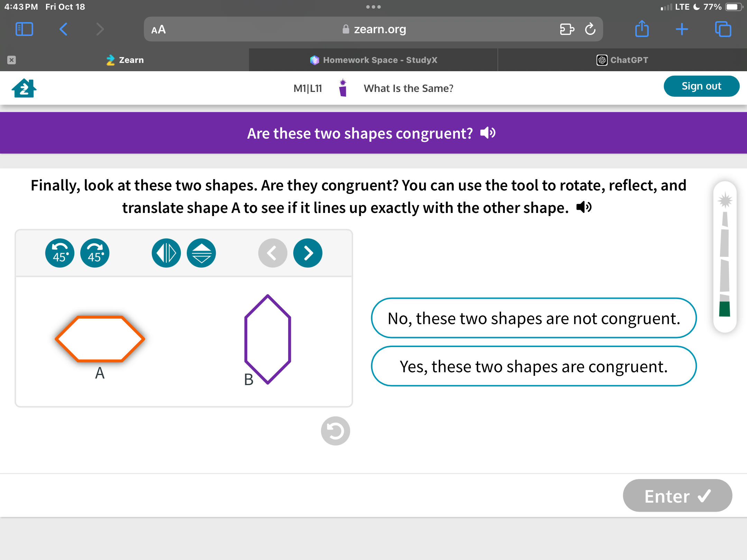Translate shape A left

point(273,253)
